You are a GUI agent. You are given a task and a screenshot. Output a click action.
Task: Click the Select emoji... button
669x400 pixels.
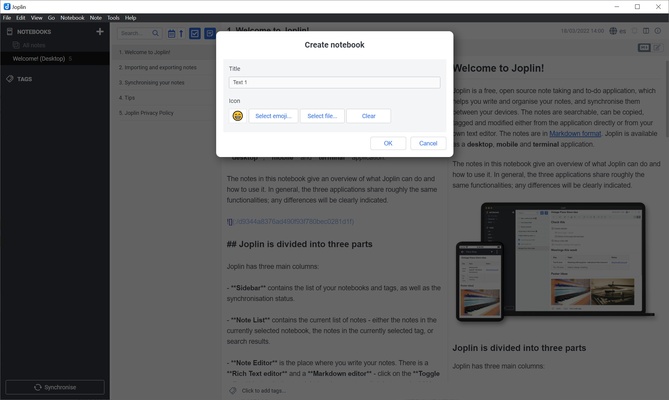(273, 116)
